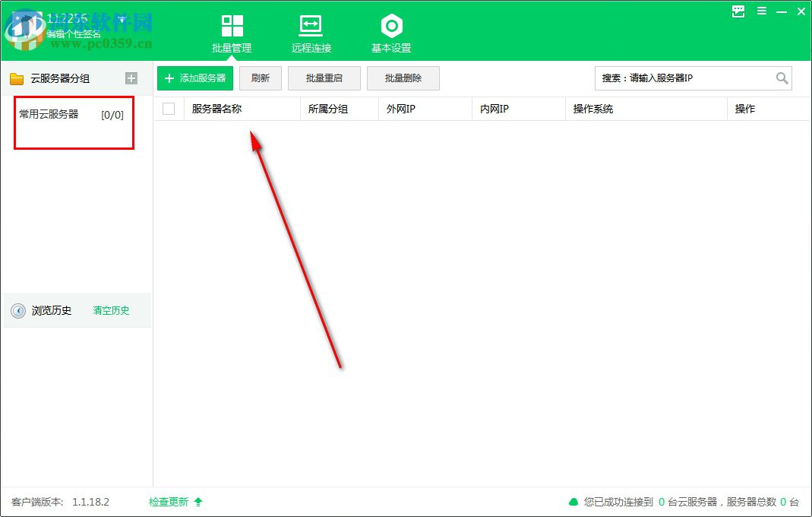Click the magnifier search icon
Viewport: 812px width, 517px height.
[x=782, y=78]
